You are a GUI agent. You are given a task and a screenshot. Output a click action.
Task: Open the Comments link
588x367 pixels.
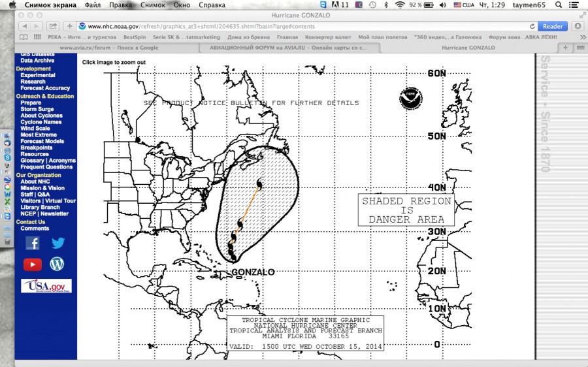(x=35, y=229)
